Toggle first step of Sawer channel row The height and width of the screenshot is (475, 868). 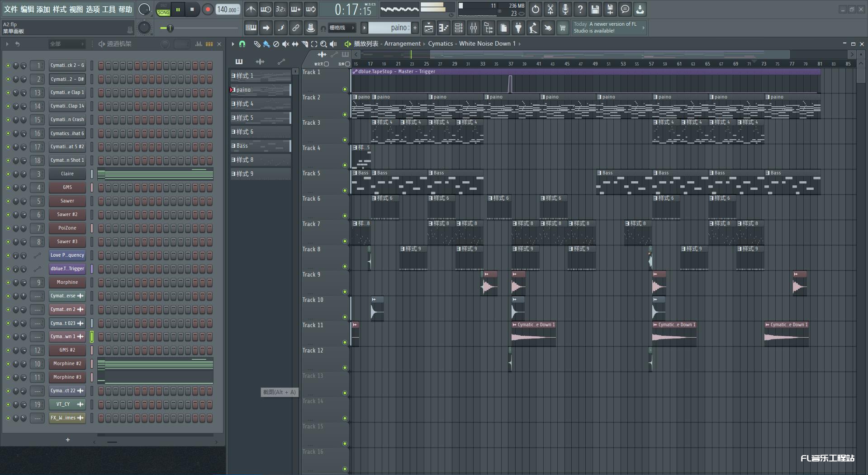101,201
